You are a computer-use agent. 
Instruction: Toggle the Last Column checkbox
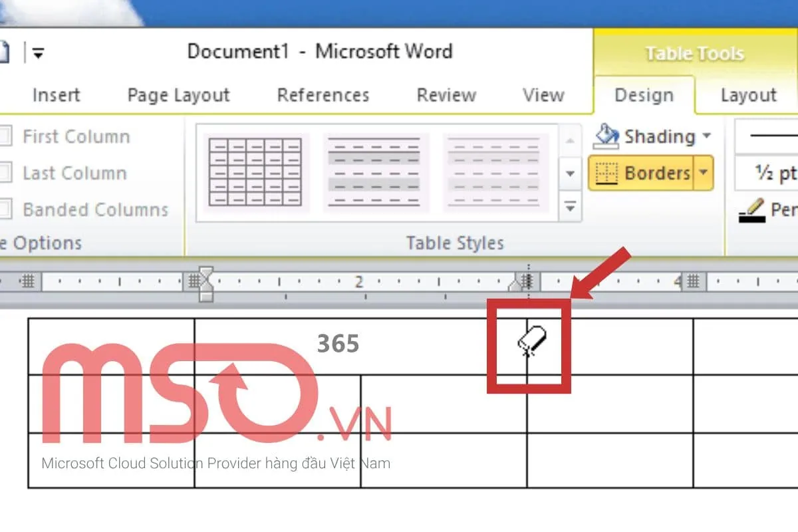(x=5, y=174)
